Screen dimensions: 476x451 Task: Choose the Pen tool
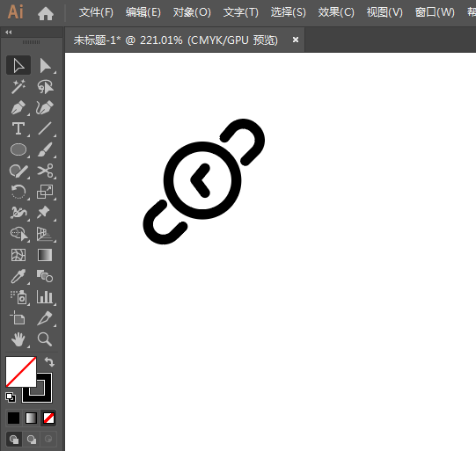(x=18, y=107)
